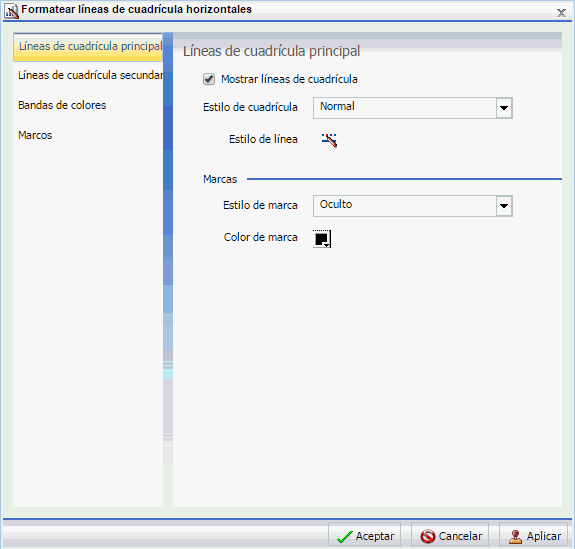Click the Mostrar líneas de cuadrícula label text

click(x=289, y=79)
